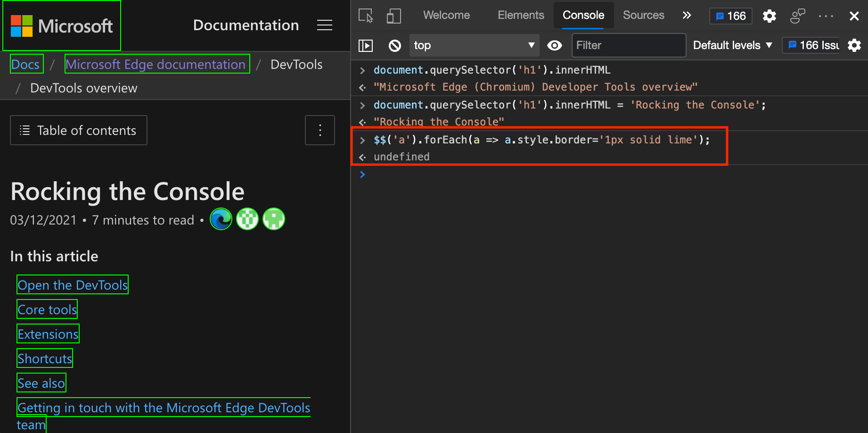Jump to the Extensions section
This screenshot has width=868, height=433.
tap(48, 334)
